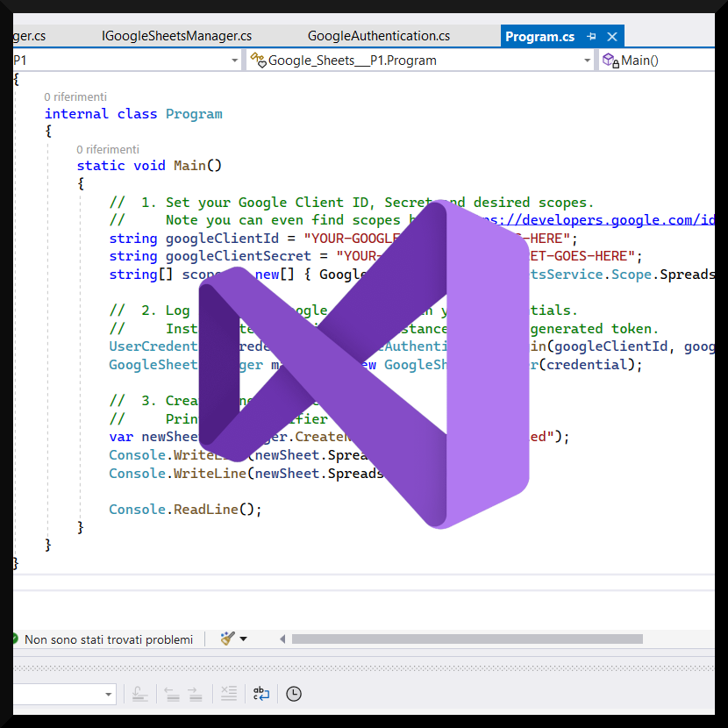Click the clear all lines icon
Viewport: 728px width, 728px height.
[228, 694]
